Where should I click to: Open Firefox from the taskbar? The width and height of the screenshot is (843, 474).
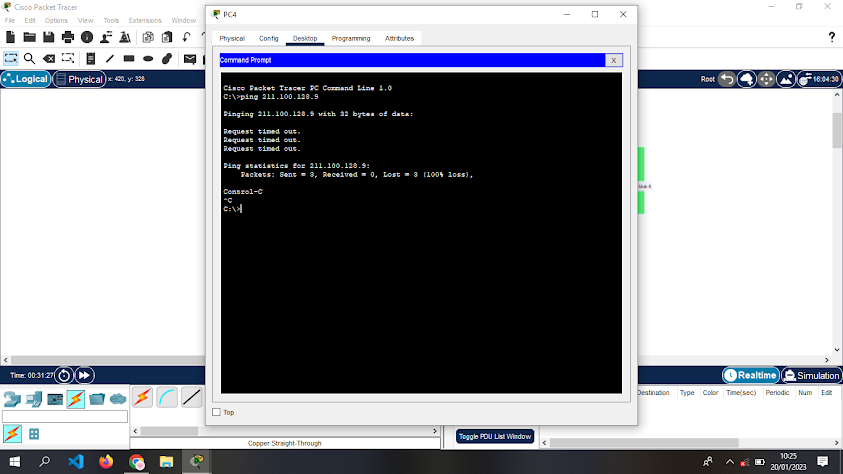pyautogui.click(x=106, y=462)
